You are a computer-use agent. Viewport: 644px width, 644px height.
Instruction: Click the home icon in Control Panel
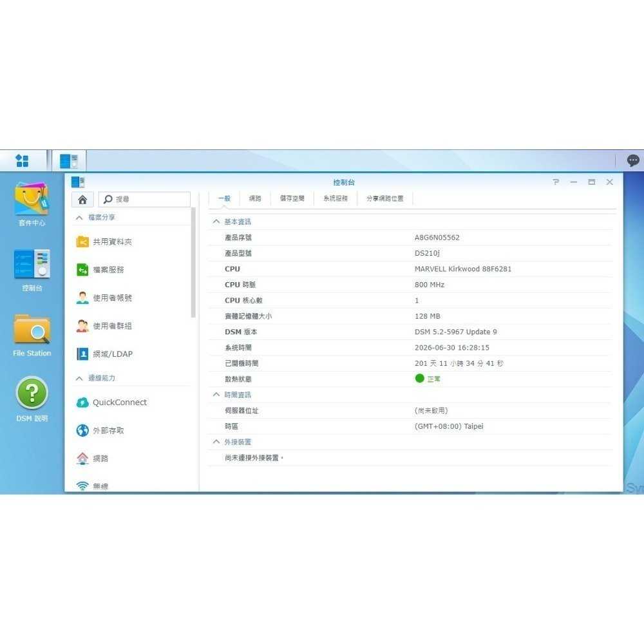click(82, 200)
